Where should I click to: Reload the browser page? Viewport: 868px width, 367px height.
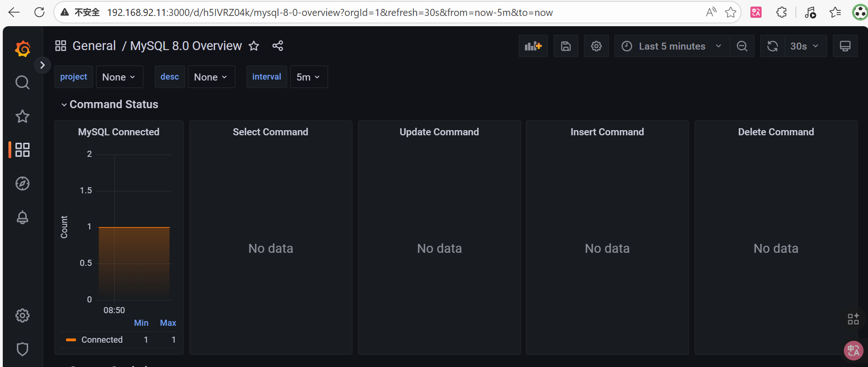point(39,13)
